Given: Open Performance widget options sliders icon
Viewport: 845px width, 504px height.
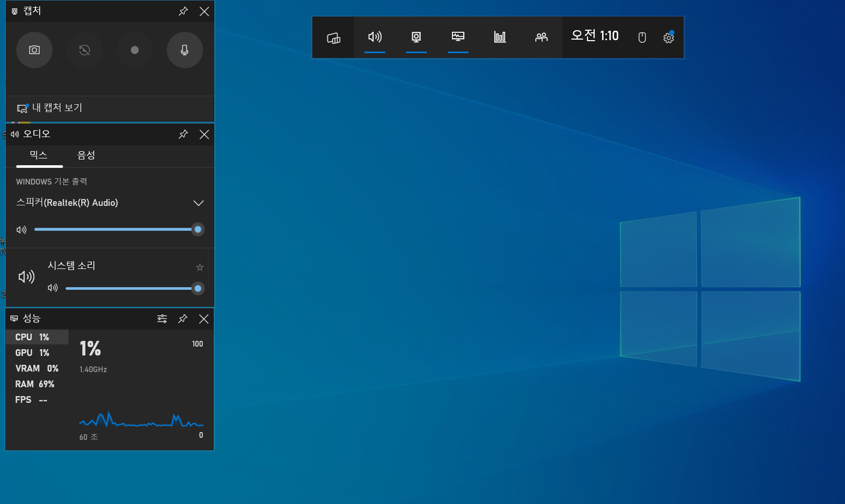Looking at the screenshot, I should click(162, 319).
